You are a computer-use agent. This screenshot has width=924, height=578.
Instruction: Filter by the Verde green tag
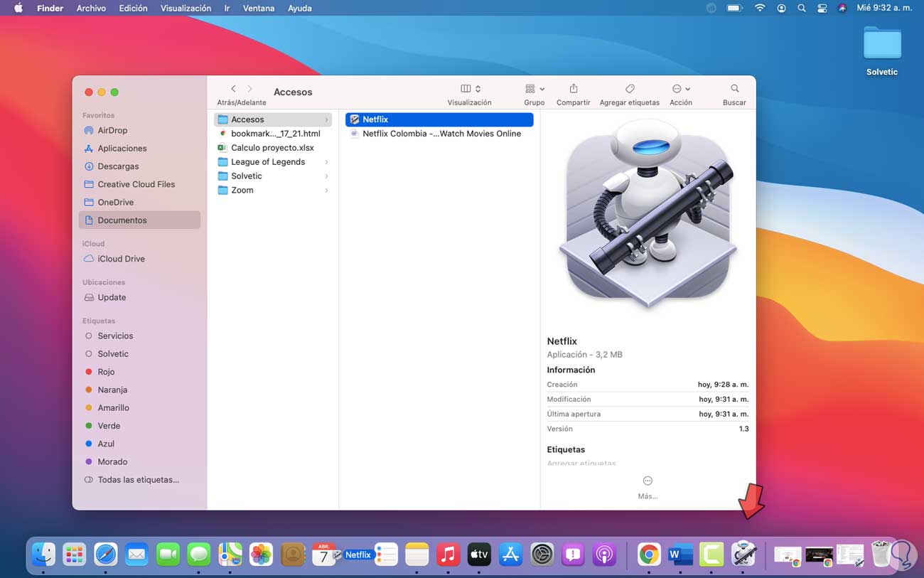[x=139, y=426]
